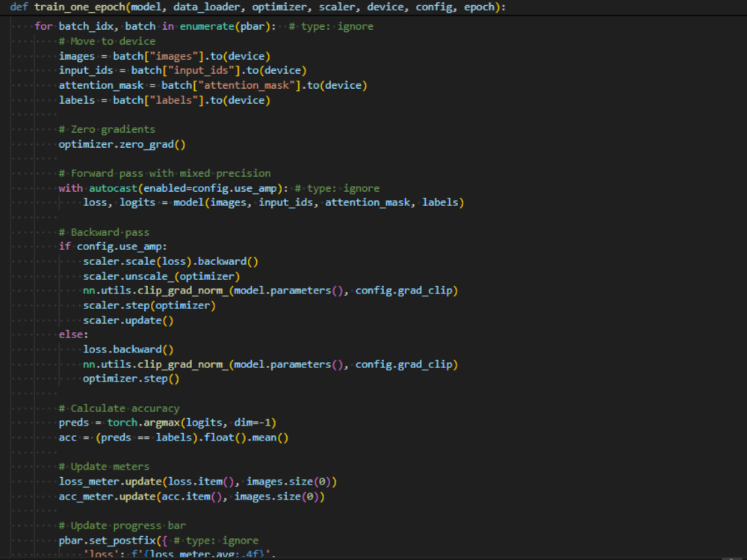Click the clip_grad_norm_ line under 'else'
This screenshot has width=747, height=560.
pyautogui.click(x=270, y=364)
